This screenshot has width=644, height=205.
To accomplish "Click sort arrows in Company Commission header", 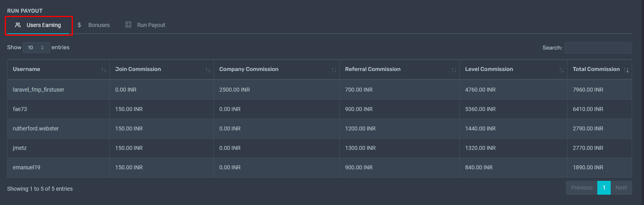I will [333, 70].
